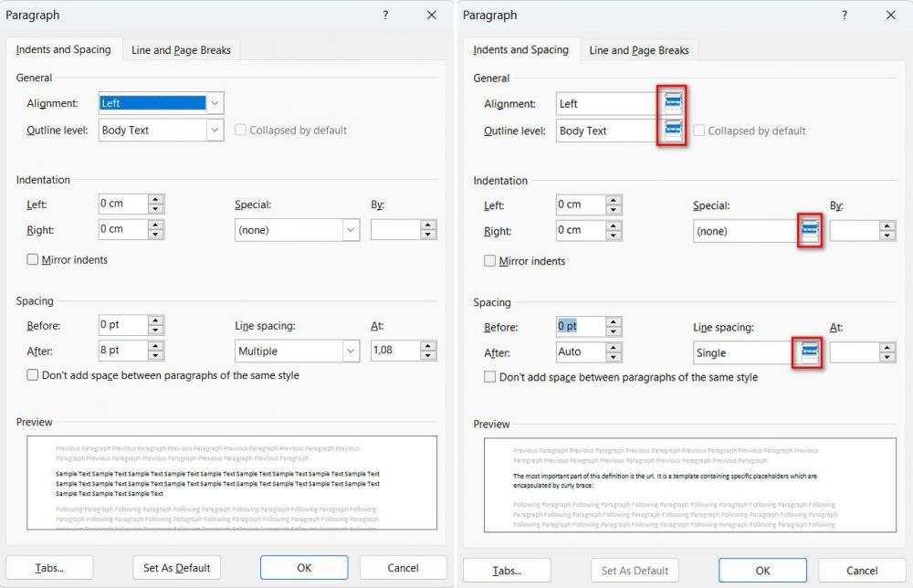
Task: Click the Help question mark in the right dialog
Action: 845,15
